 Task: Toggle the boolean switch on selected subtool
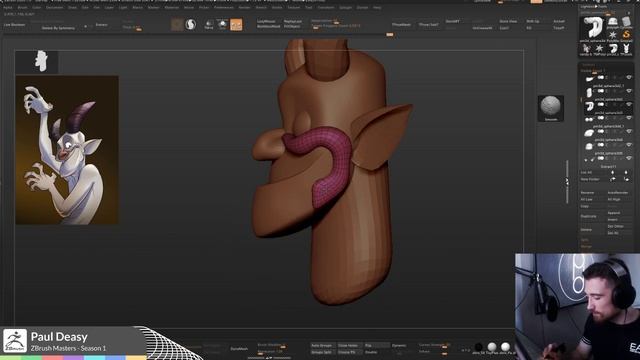point(601,104)
